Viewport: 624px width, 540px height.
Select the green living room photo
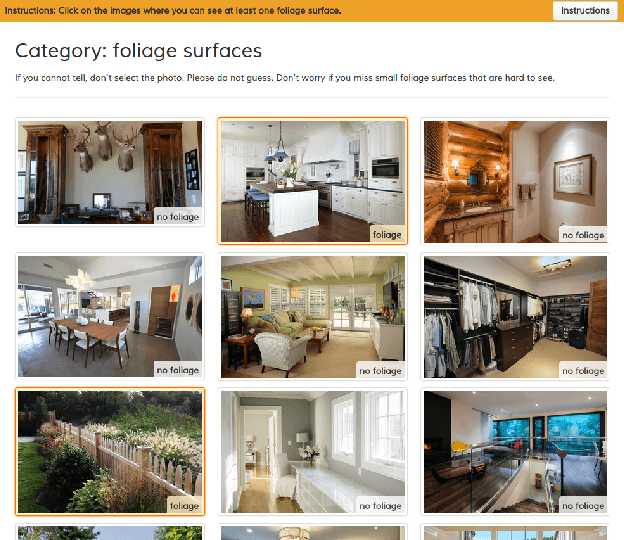[x=313, y=317]
